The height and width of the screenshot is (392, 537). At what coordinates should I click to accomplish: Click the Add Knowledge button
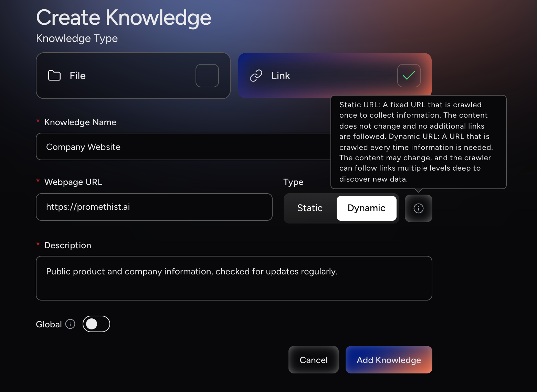click(x=389, y=360)
